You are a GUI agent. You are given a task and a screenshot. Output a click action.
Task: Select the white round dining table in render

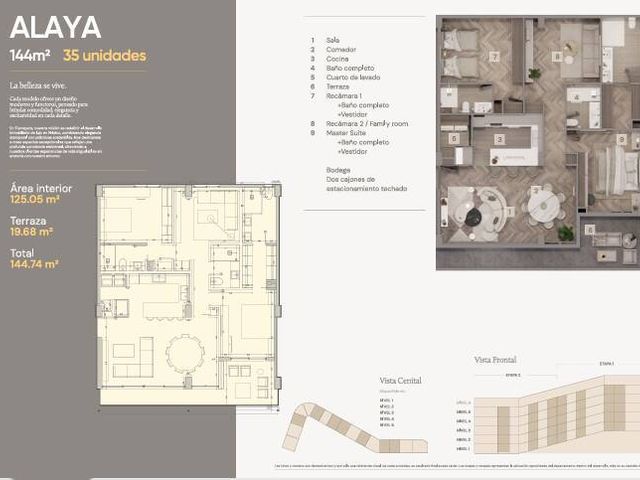(x=544, y=207)
